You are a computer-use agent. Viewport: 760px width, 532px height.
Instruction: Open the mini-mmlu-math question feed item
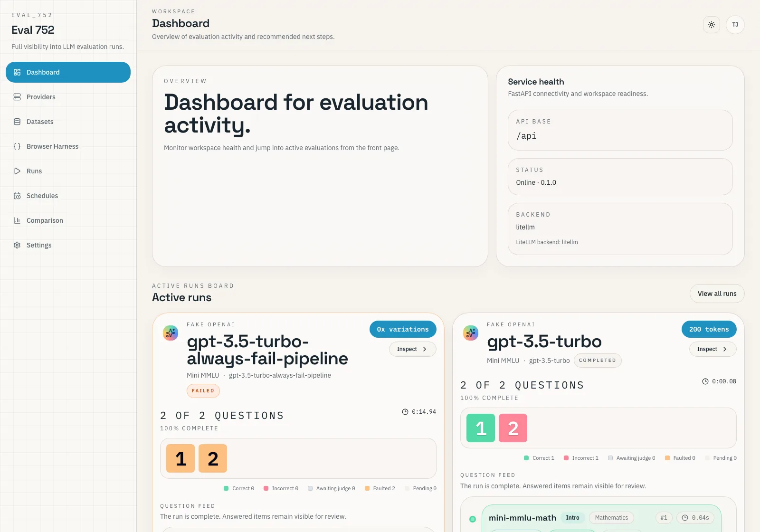tap(522, 518)
